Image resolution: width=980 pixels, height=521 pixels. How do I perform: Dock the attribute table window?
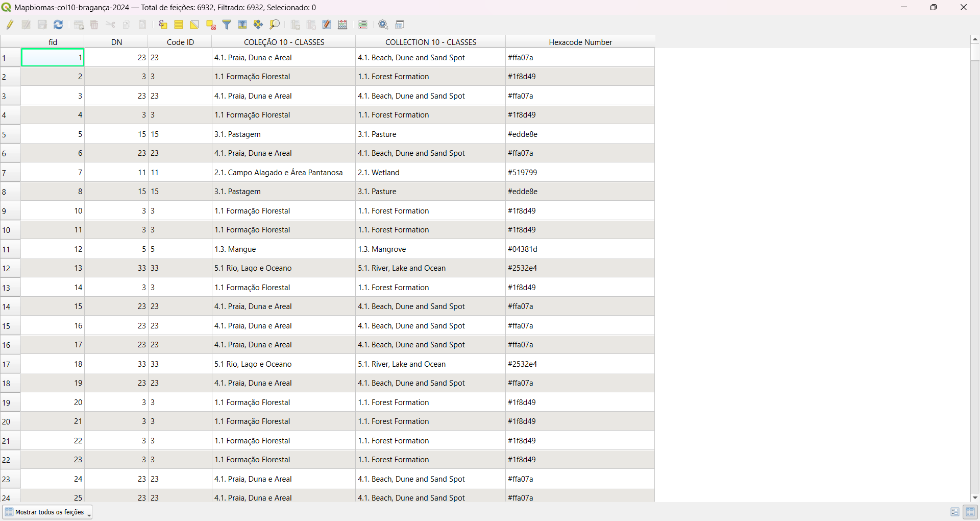click(x=400, y=25)
